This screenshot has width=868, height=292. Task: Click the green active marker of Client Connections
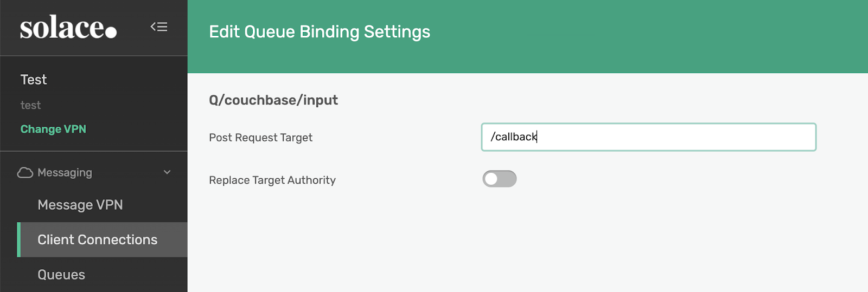(x=19, y=239)
